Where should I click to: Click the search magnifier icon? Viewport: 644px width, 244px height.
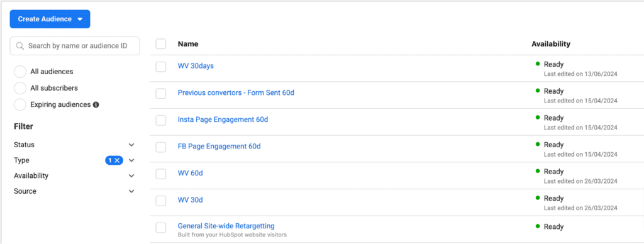point(19,46)
